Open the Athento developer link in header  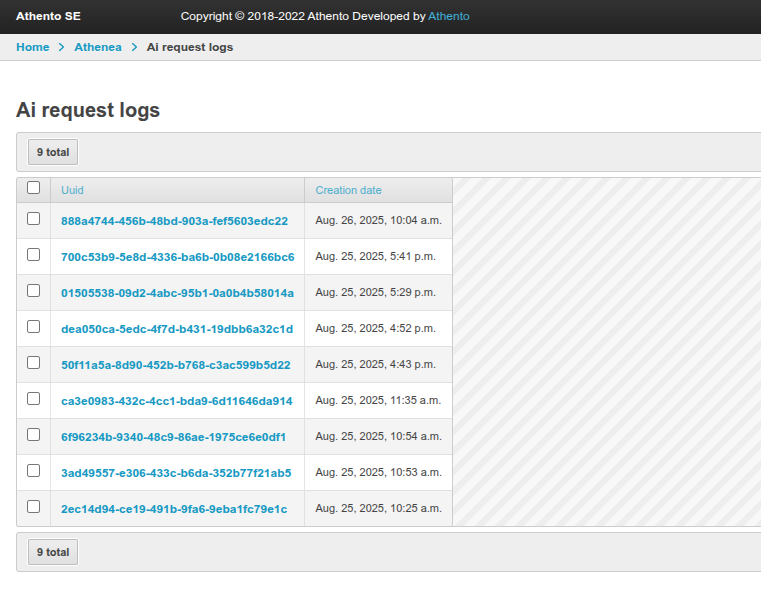[448, 16]
